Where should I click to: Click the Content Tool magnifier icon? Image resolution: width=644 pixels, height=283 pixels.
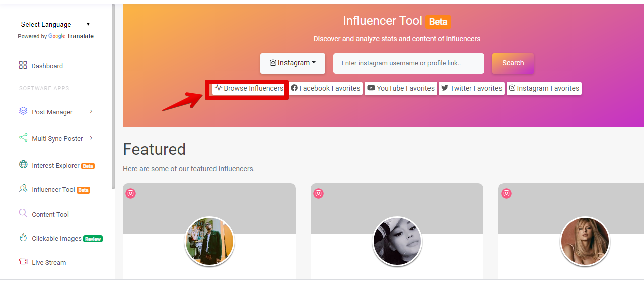tap(23, 213)
